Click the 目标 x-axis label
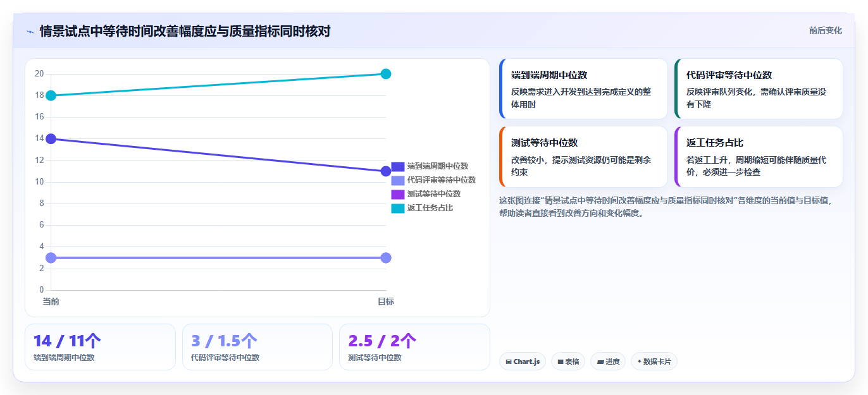This screenshot has width=868, height=395. [x=386, y=301]
